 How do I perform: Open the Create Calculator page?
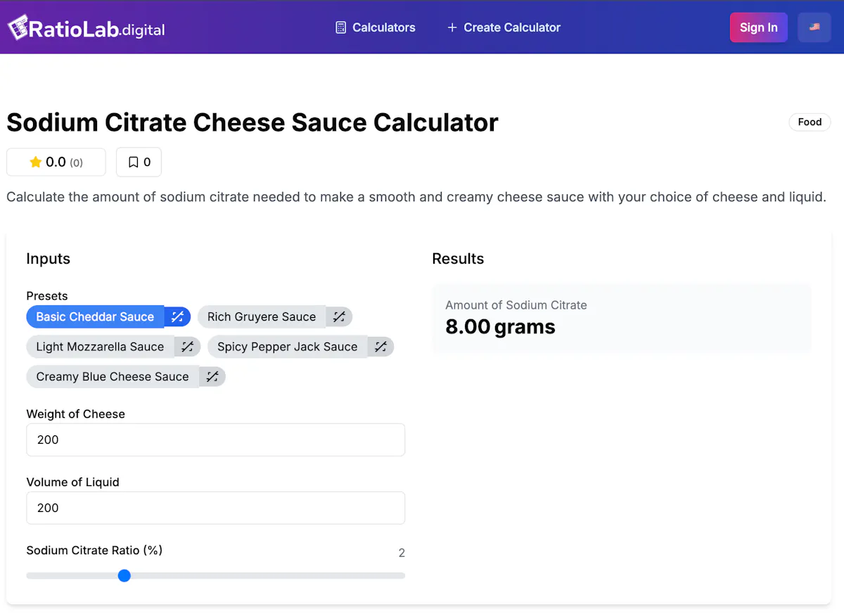pos(504,27)
